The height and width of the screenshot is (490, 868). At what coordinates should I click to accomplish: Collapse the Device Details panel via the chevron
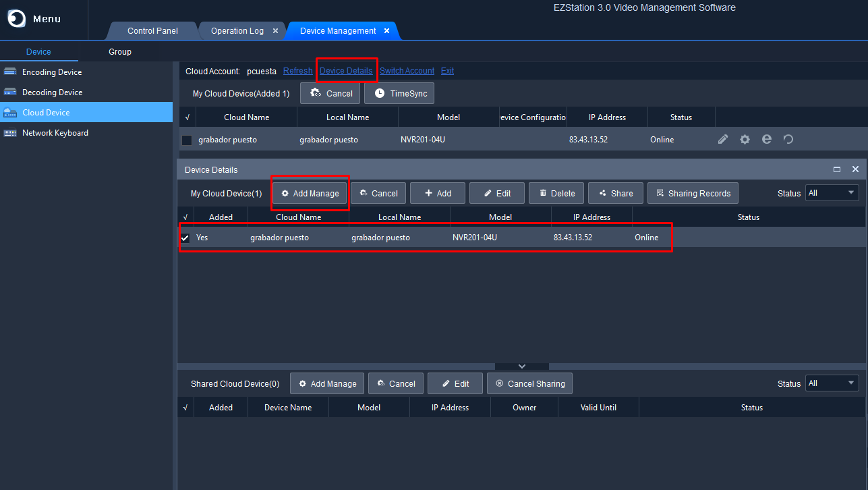tap(521, 365)
